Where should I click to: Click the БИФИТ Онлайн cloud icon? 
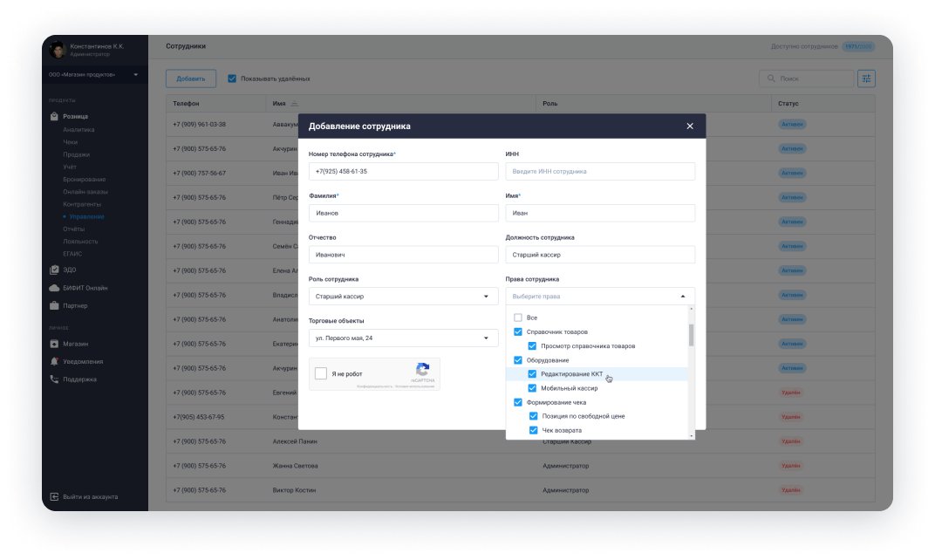click(54, 288)
